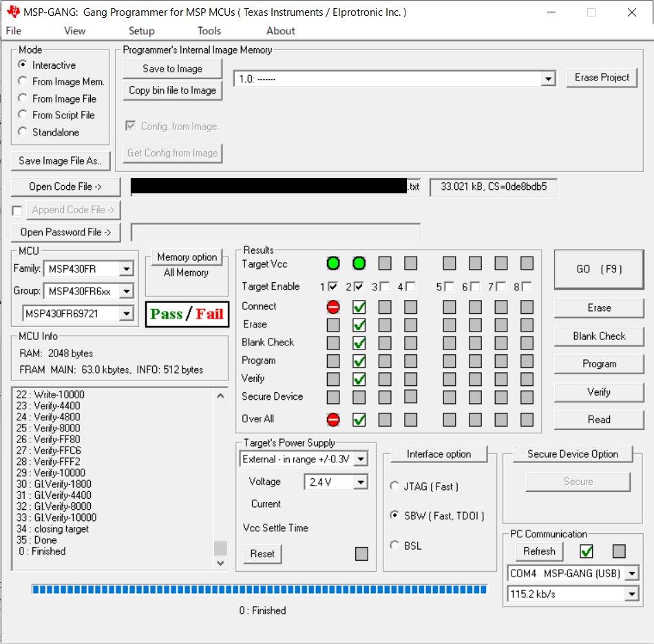Open the image memory 1.0 dropdown
This screenshot has height=644, width=654.
click(x=548, y=79)
